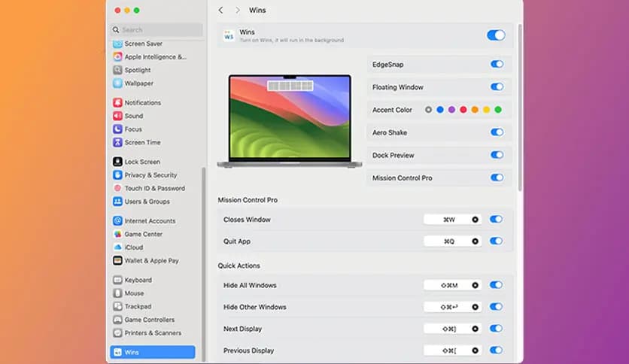Screen dimensions: 629x364
Task: Click the ⌘Q shortcut field
Action: [x=452, y=241]
